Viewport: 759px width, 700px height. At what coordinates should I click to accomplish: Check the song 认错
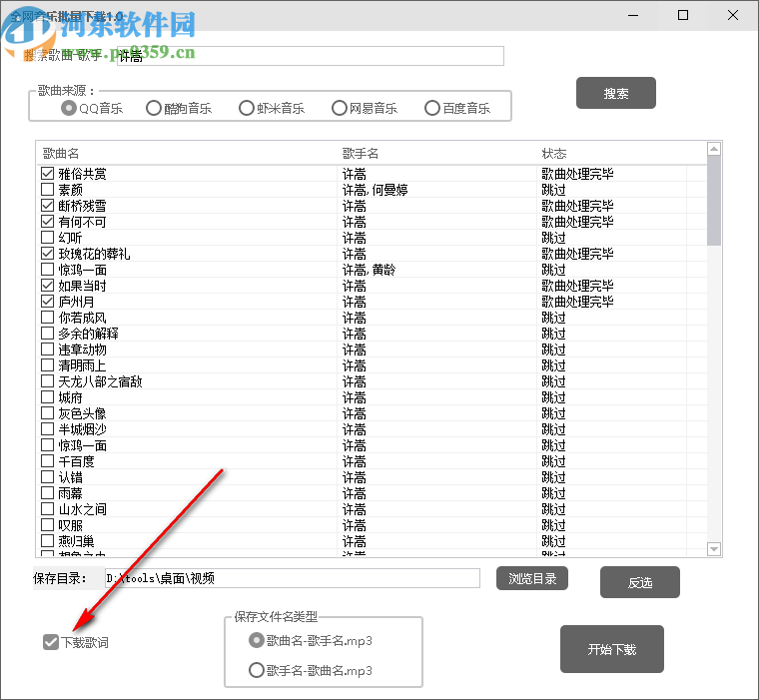pos(48,477)
